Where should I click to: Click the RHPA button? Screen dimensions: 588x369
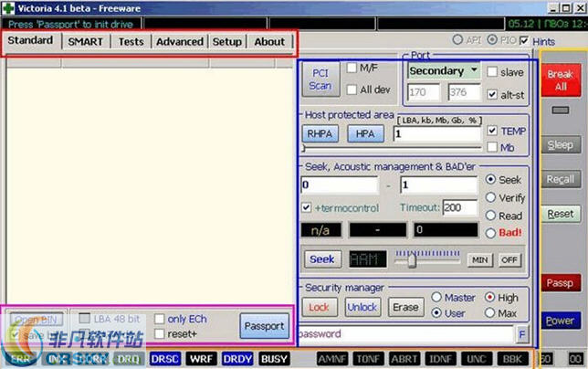pyautogui.click(x=320, y=133)
